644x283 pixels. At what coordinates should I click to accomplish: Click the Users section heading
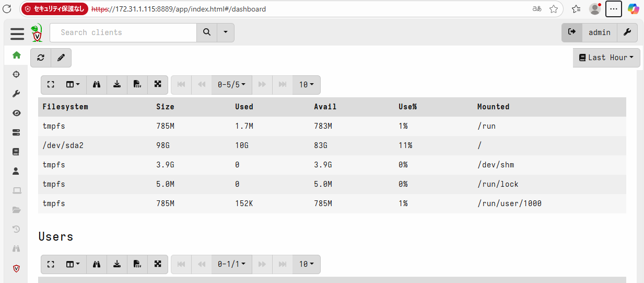[x=56, y=236]
